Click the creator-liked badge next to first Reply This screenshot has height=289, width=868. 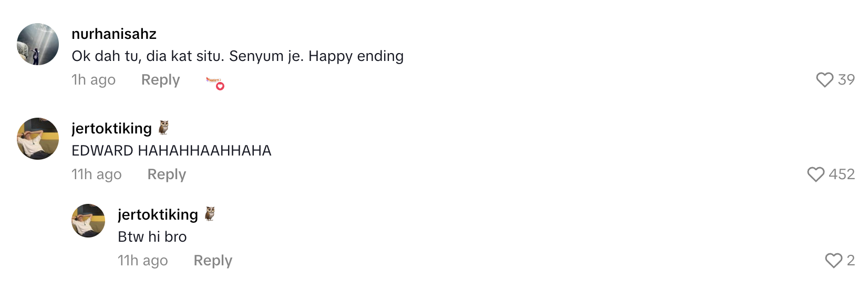(215, 82)
